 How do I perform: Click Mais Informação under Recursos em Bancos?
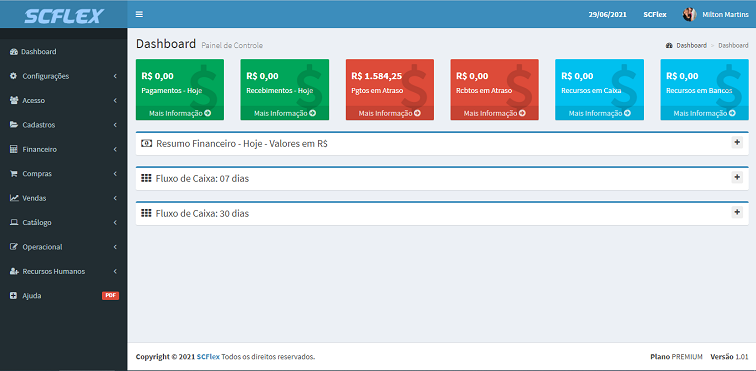(x=704, y=113)
